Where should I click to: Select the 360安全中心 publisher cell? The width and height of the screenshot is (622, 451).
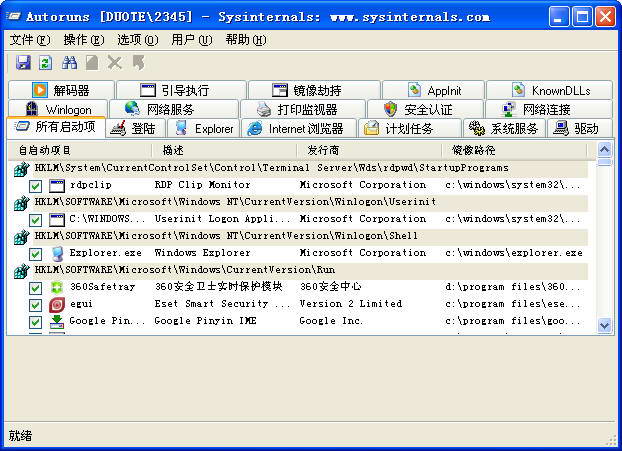pos(330,286)
